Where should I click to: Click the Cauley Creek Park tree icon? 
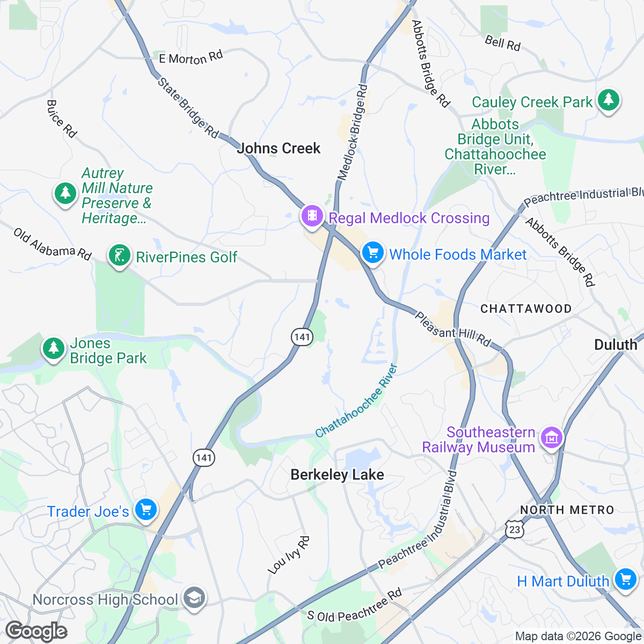(608, 101)
